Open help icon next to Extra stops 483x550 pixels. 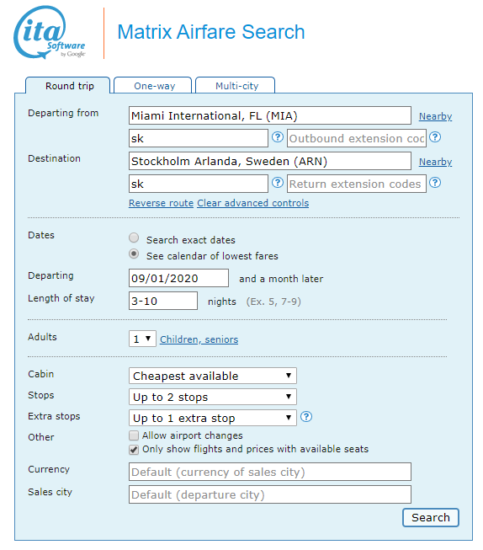point(306,417)
